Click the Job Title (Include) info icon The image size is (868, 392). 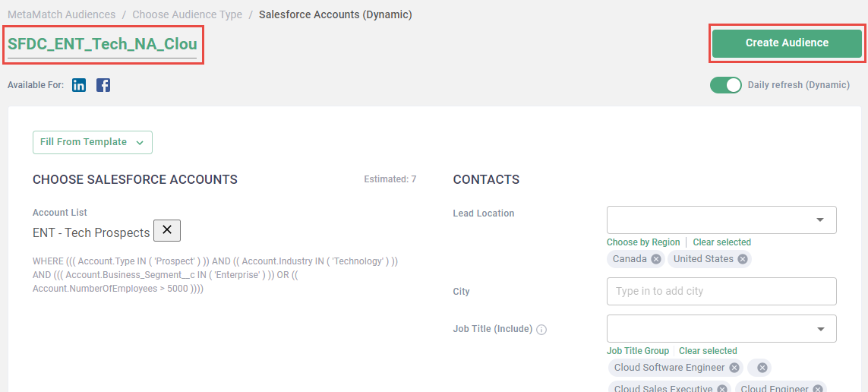(541, 330)
